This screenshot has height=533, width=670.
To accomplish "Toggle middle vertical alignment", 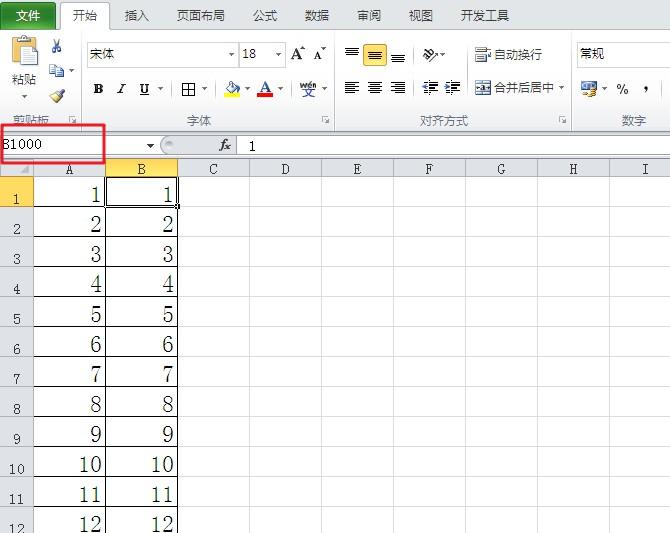I will point(375,55).
